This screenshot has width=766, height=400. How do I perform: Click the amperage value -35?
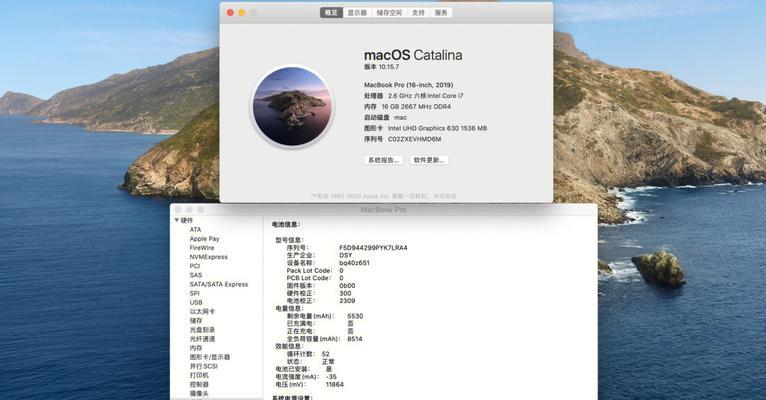[331, 377]
